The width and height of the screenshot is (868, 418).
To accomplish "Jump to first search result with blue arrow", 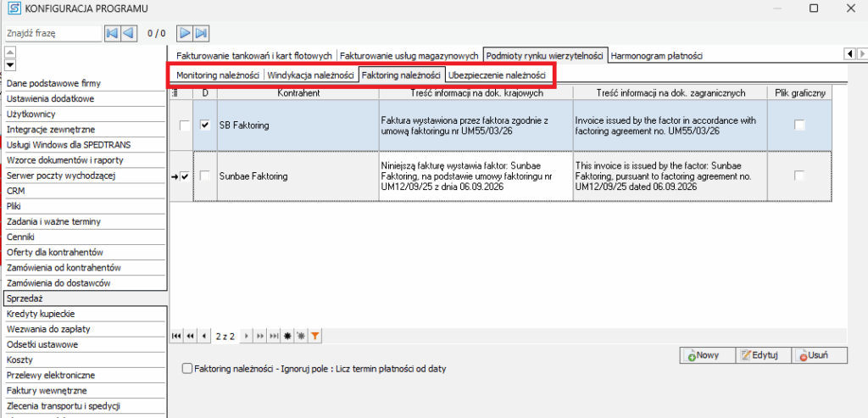I will point(112,33).
